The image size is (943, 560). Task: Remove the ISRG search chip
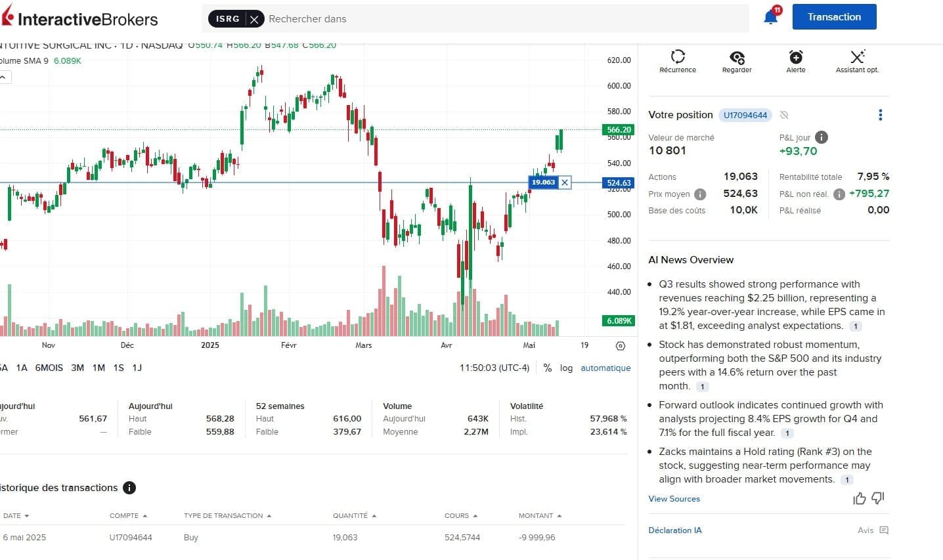pos(255,19)
